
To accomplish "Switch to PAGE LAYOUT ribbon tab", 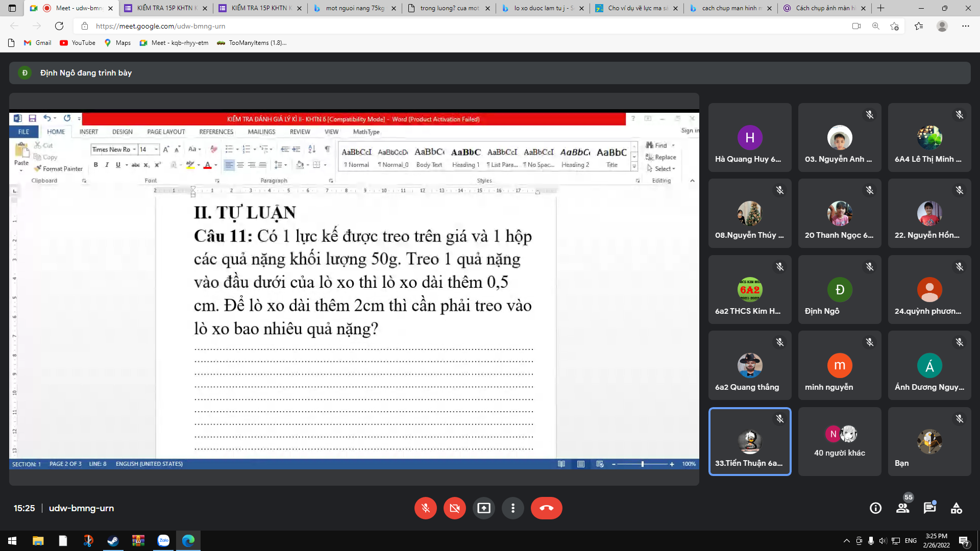I will tap(166, 132).
